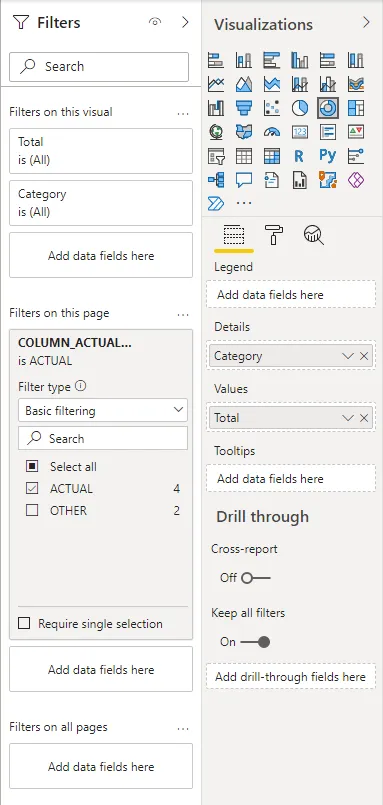Add a Multi-row card visual

(328, 132)
